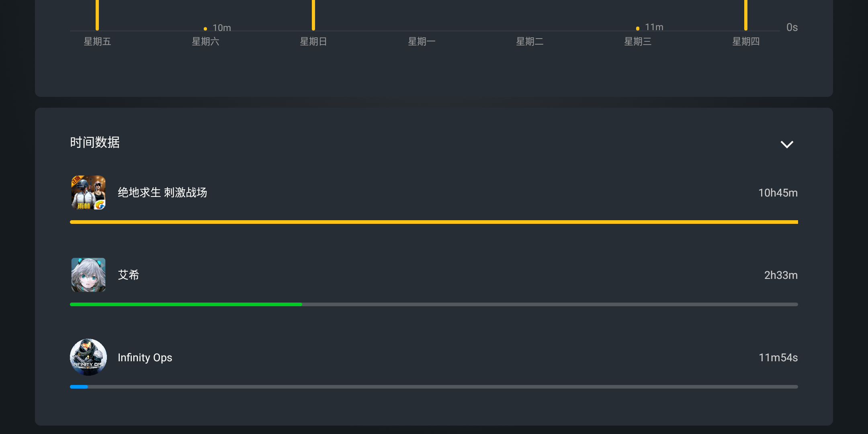Click the blue Infinity Ops progress bar
Screen dimensions: 868x434
pyautogui.click(x=79, y=387)
